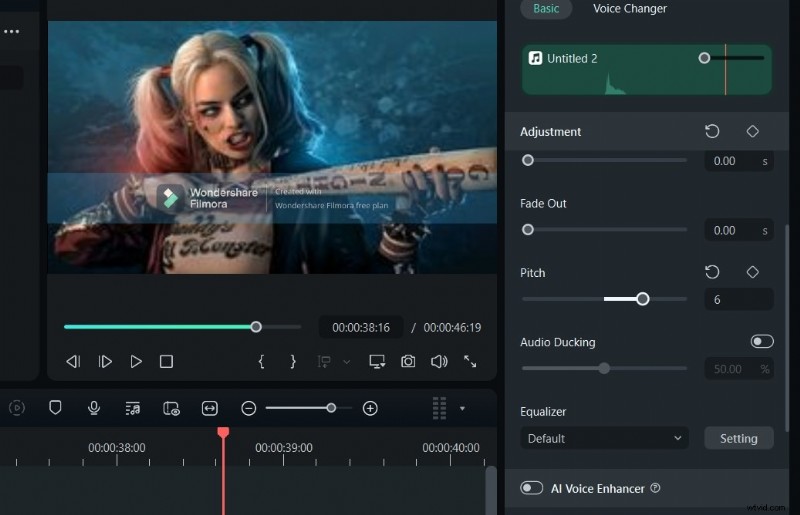Enter fullscreen preview with arrows icon

tap(470, 361)
